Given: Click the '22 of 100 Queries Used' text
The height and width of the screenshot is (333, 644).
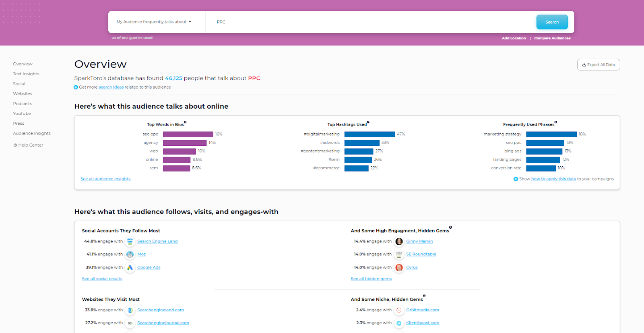Looking at the screenshot, I should 132,38.
